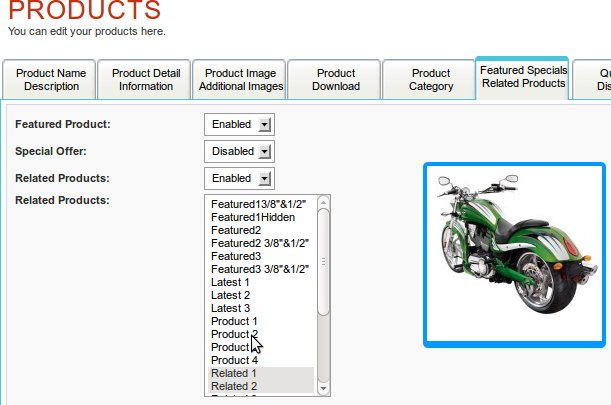Go to Product Image Additional Images tab
This screenshot has height=405, width=611.
coord(241,80)
